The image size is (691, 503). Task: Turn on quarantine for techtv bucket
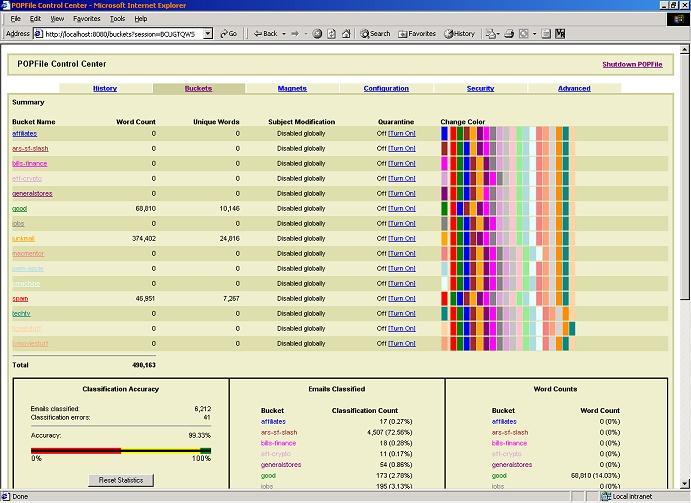click(401, 313)
